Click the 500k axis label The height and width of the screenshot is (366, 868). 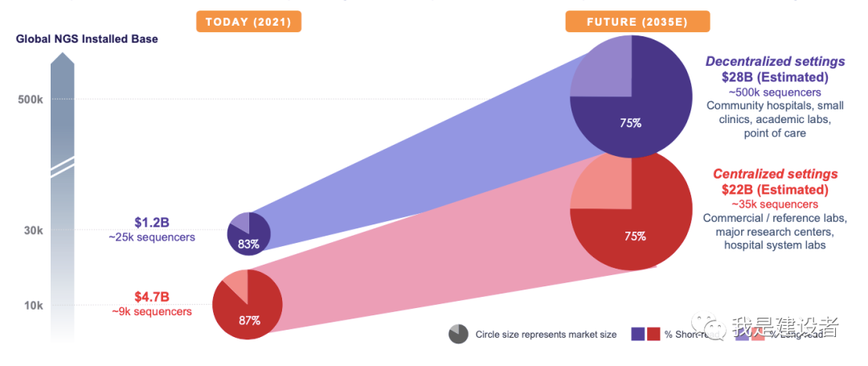[x=31, y=100]
